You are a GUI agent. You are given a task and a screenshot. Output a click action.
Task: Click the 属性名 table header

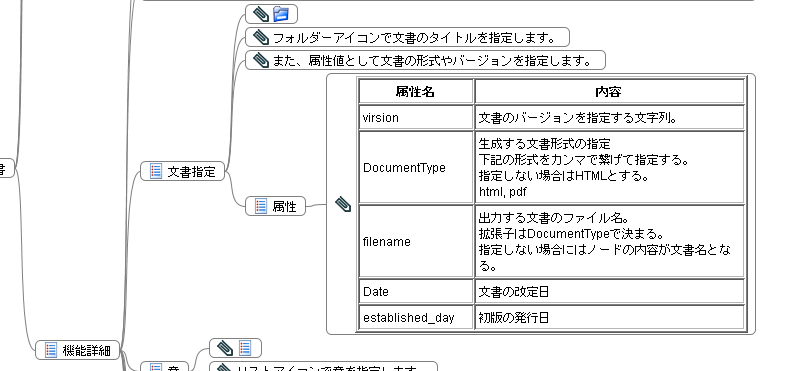(416, 91)
